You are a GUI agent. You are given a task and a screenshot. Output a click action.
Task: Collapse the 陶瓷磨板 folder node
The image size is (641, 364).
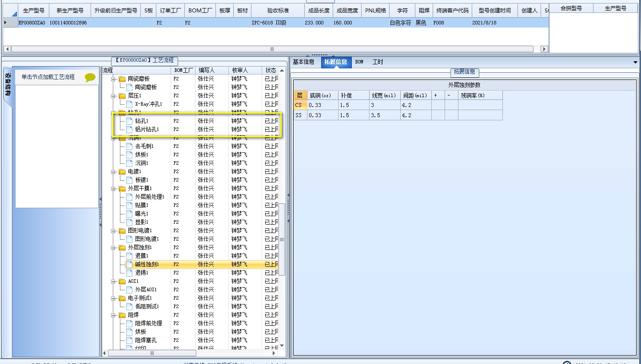[114, 79]
